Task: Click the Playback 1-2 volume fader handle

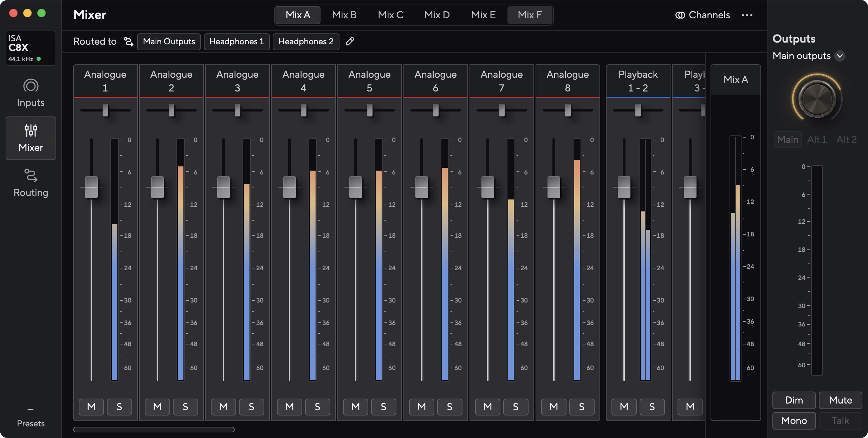Action: click(x=624, y=187)
